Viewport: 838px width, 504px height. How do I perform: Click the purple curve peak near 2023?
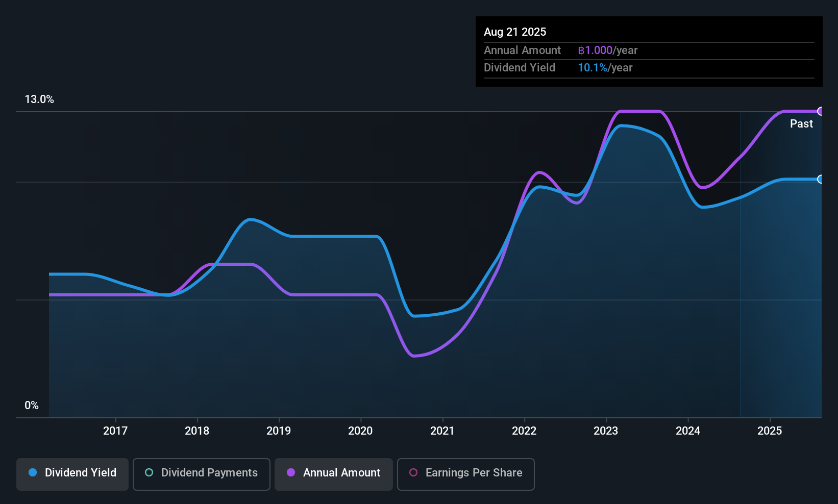click(x=638, y=111)
